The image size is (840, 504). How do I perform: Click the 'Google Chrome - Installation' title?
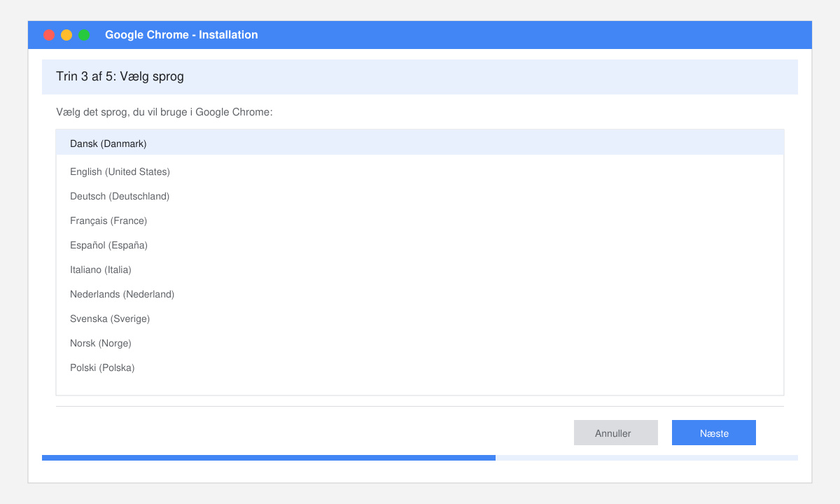point(181,35)
